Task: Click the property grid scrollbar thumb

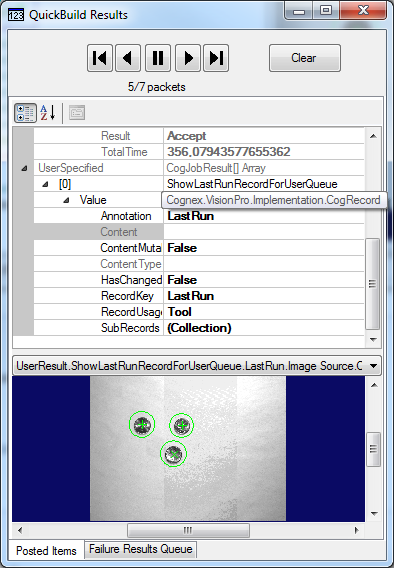Action: pos(373,284)
